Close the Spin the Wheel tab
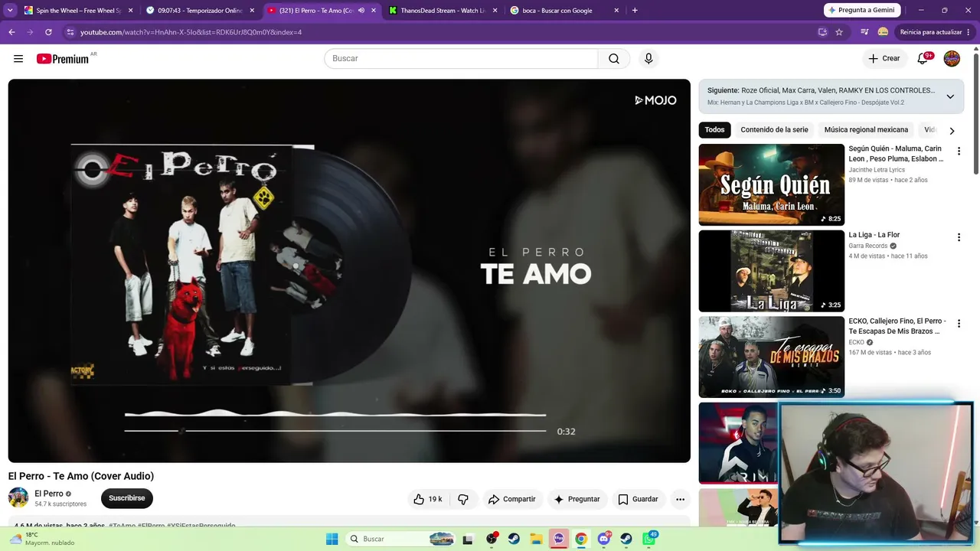The image size is (980, 551). 131,11
